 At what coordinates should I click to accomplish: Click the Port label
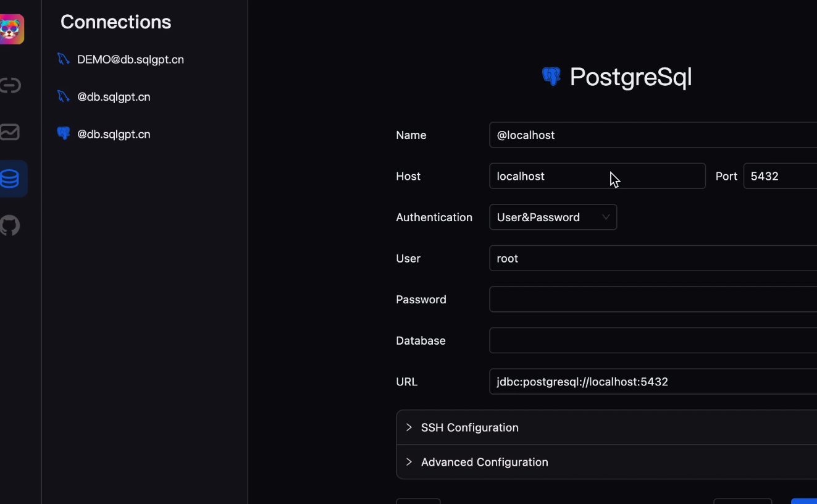coord(726,176)
